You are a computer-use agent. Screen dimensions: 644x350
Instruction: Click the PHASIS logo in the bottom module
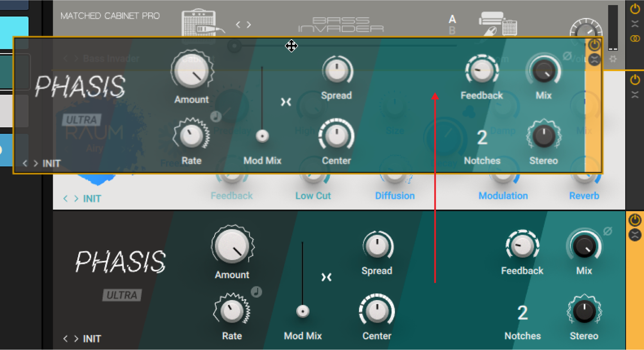click(x=120, y=262)
